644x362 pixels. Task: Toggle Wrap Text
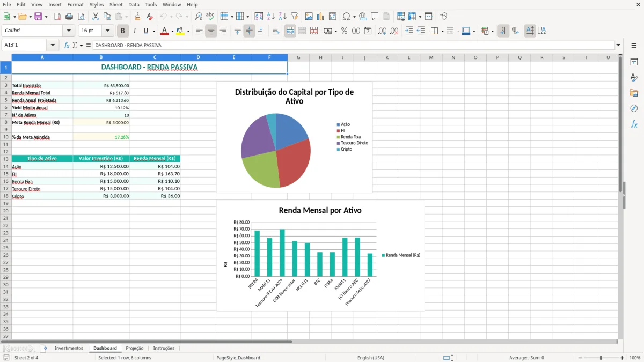click(276, 31)
